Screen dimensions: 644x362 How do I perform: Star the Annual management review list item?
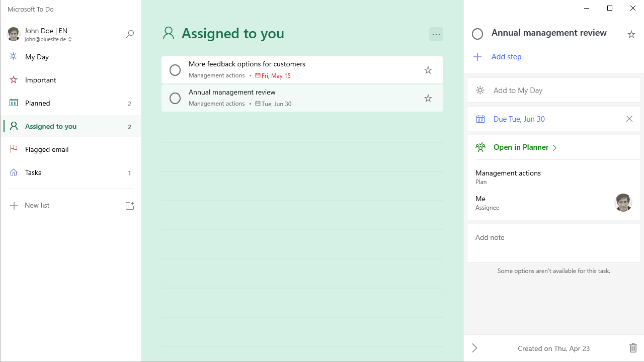428,98
